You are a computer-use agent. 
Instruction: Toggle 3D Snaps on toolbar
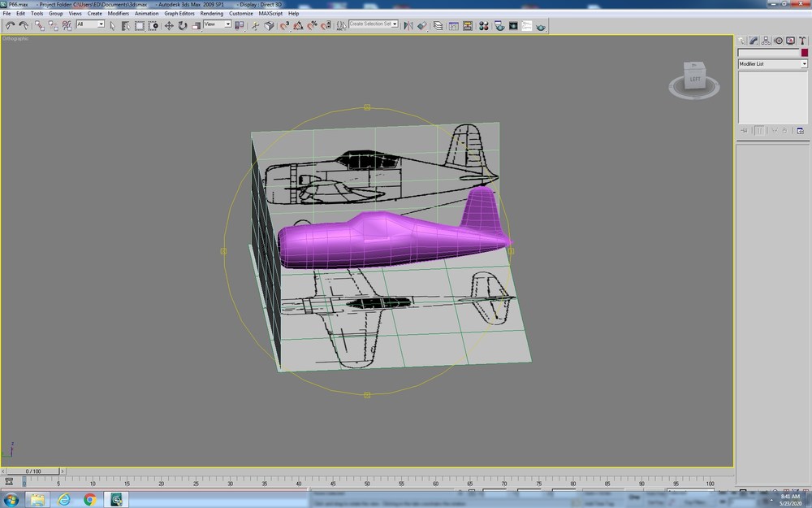point(284,25)
